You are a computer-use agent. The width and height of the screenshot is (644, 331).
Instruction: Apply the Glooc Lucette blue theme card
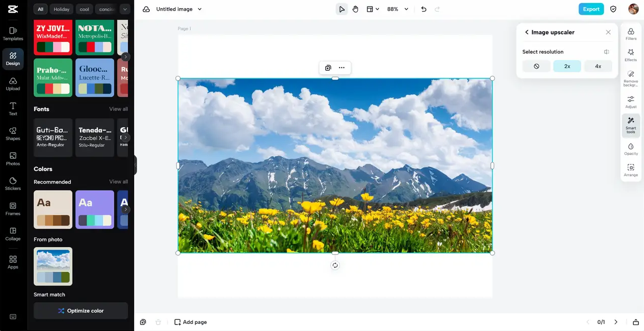[x=95, y=77]
